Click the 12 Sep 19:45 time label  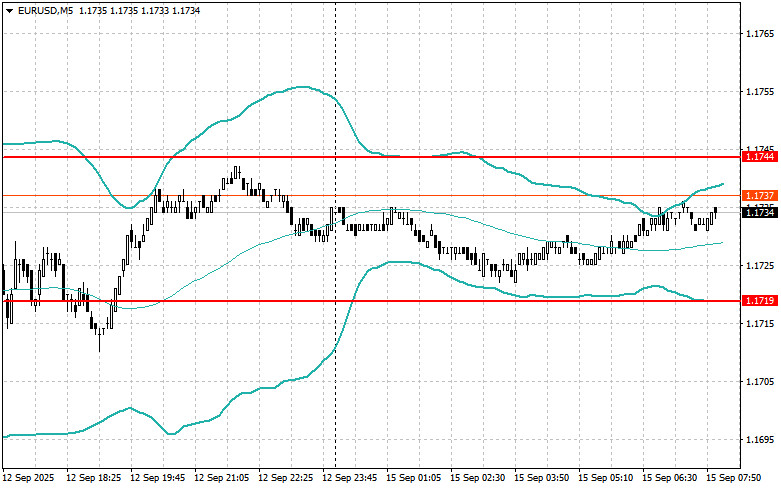(x=157, y=478)
